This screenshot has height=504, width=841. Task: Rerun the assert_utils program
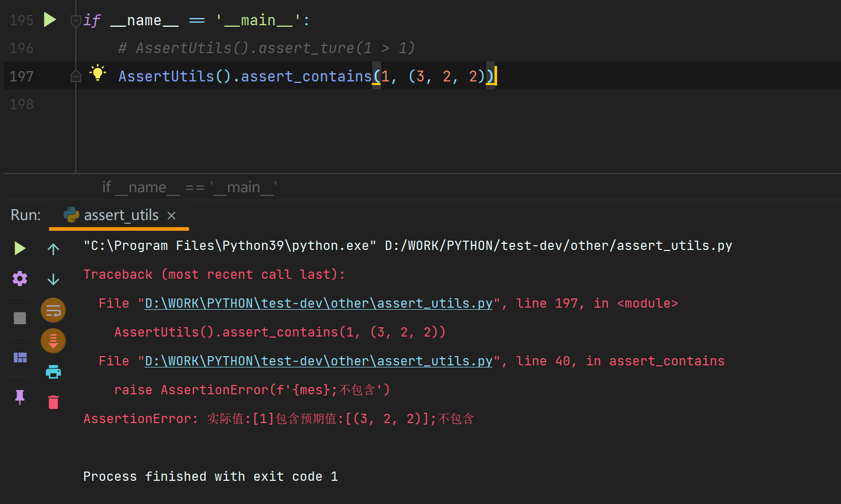click(19, 248)
